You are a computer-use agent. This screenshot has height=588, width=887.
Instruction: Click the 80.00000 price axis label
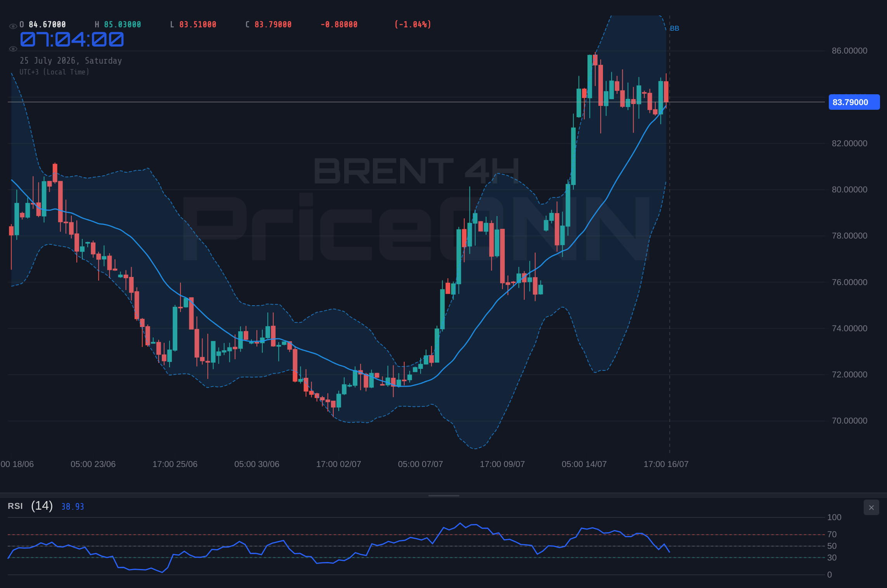point(849,190)
